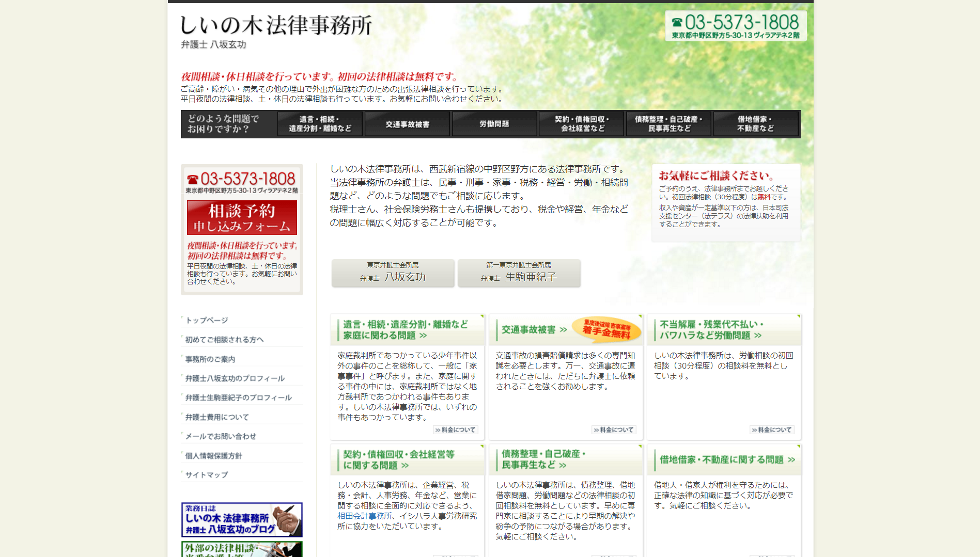Click the 着手金無料 orange badge

click(x=606, y=329)
